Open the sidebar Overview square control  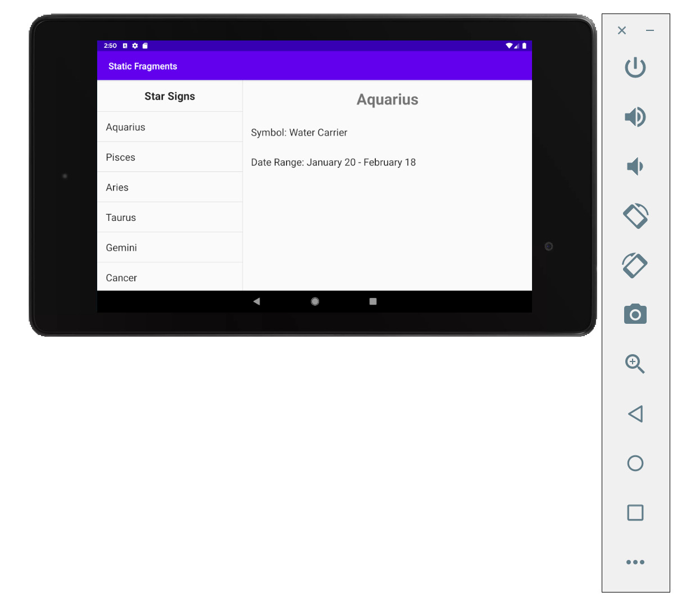pos(635,512)
